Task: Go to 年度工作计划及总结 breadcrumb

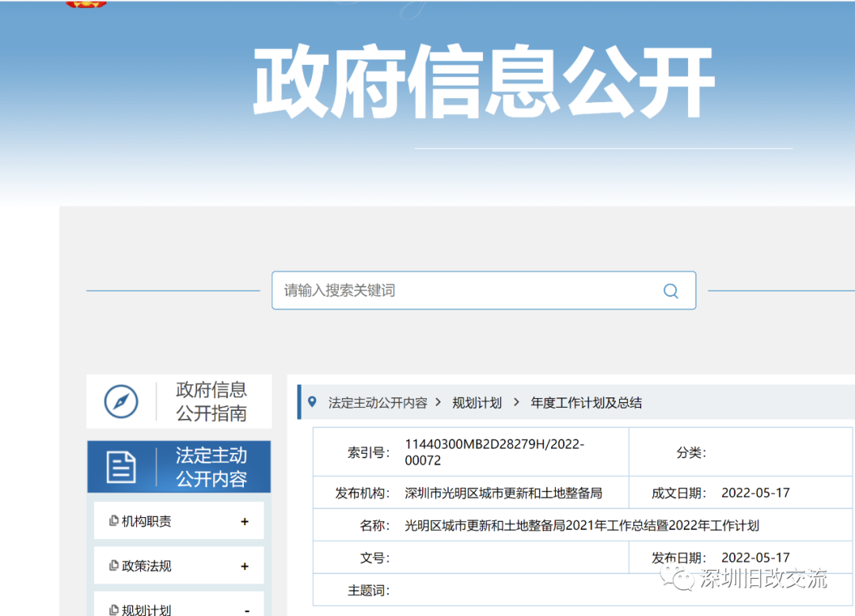Action: (586, 403)
